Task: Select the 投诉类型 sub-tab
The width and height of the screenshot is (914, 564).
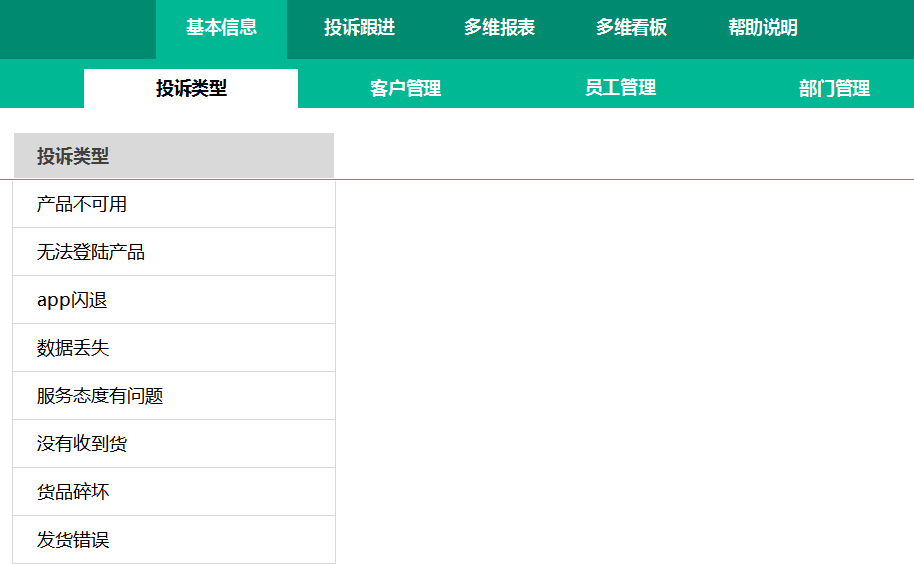Action: pos(191,89)
